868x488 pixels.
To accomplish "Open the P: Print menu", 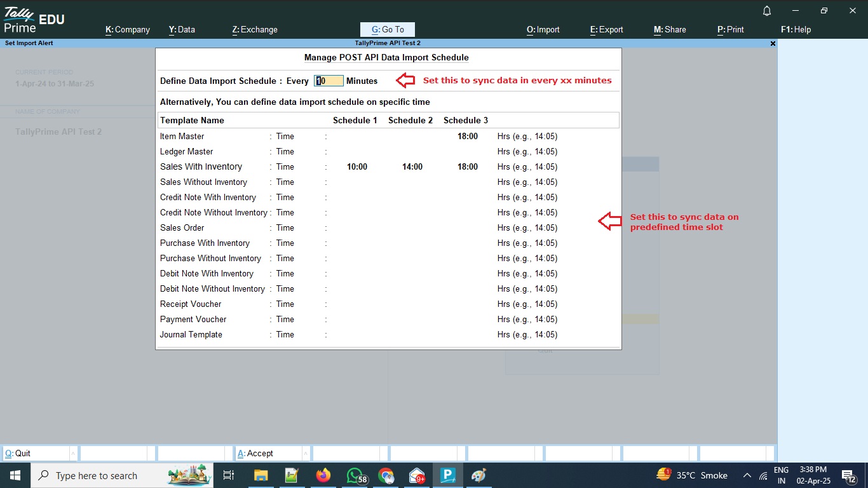I will point(731,29).
